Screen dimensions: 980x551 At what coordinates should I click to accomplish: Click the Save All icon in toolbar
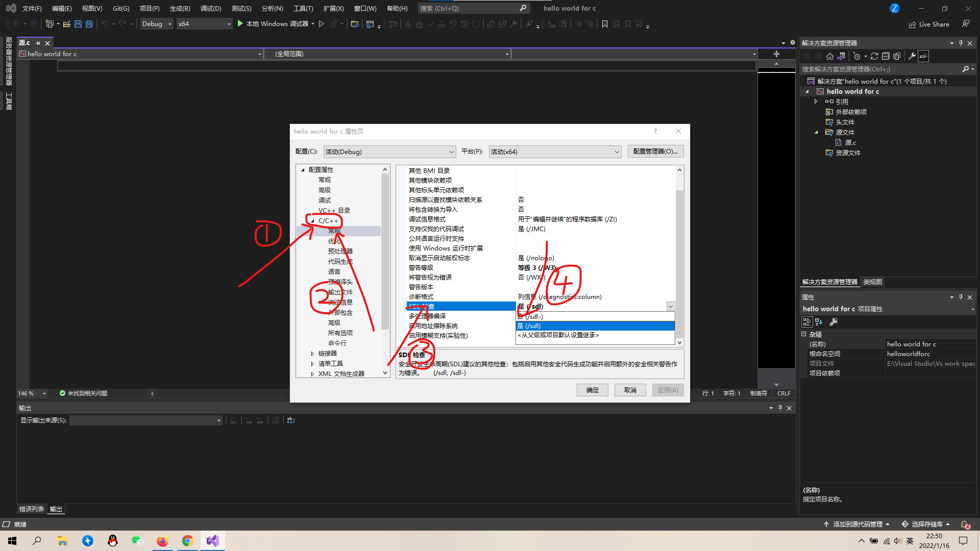tap(89, 24)
